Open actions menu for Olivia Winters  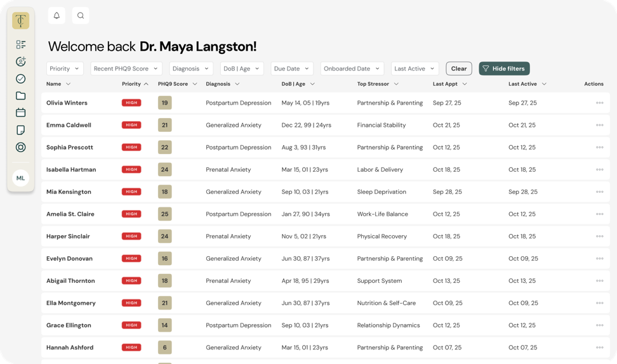(599, 103)
